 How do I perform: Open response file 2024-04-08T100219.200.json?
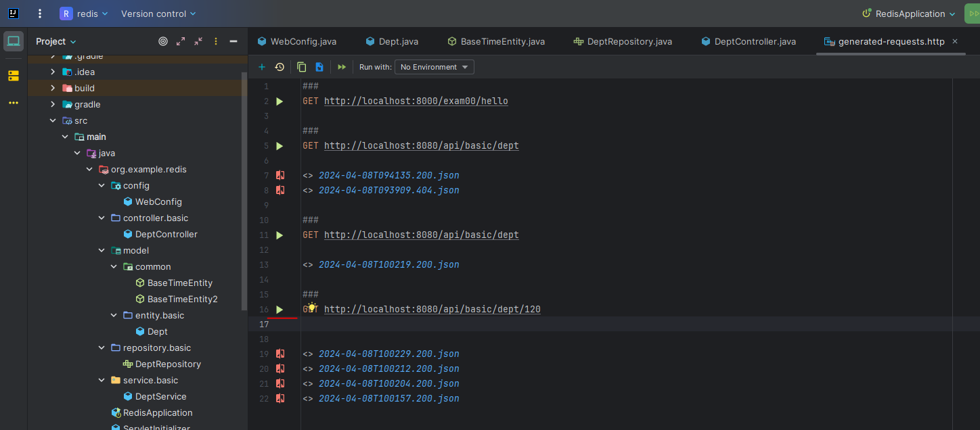coord(389,264)
